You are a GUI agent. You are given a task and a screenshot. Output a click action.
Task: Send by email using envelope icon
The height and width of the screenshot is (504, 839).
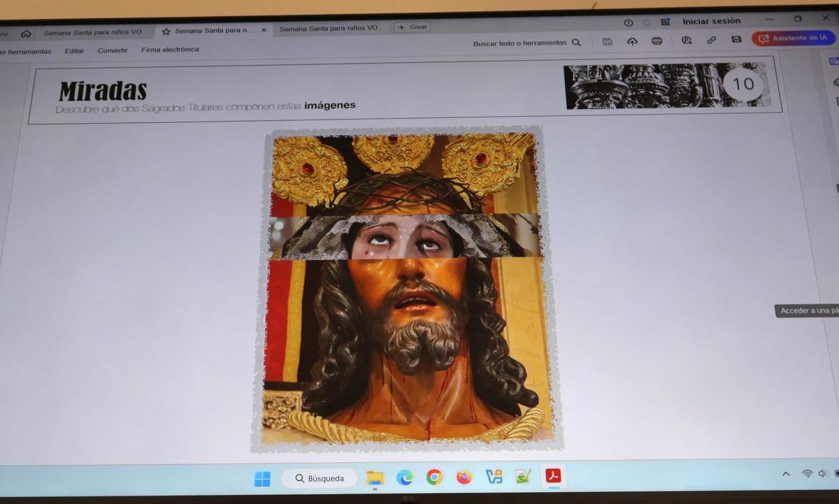pyautogui.click(x=736, y=39)
